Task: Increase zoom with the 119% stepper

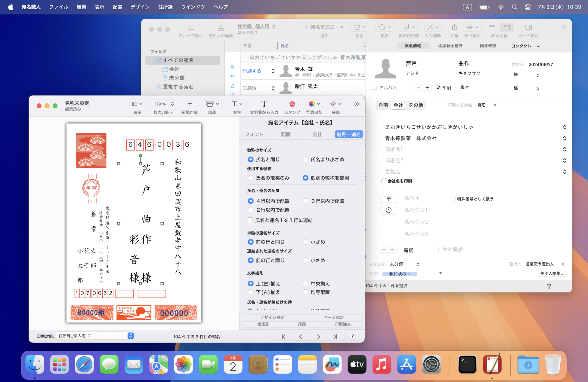Action: [172, 102]
